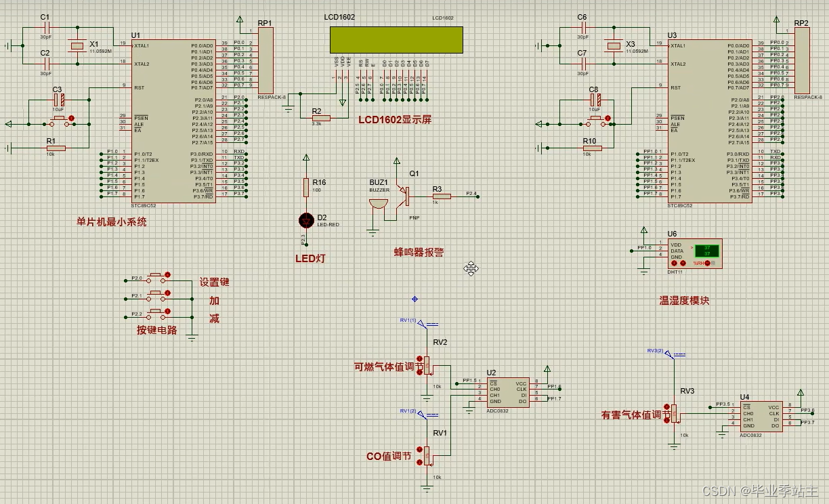
Task: Toggle latch dot on the 减 push button
Action: click(168, 312)
